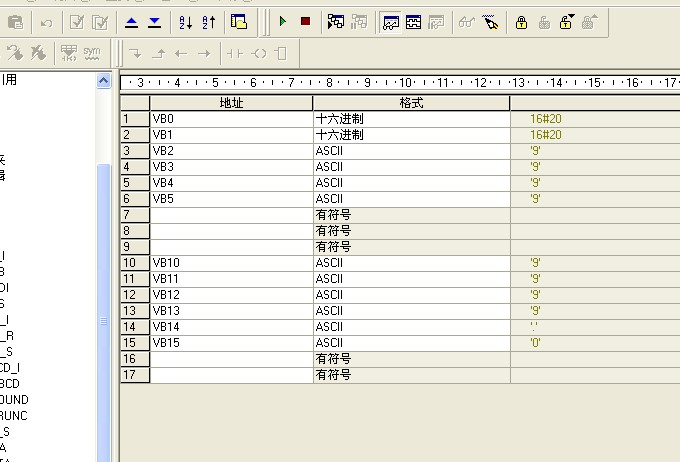This screenshot has height=462, width=680.
Task: Click the Unforce All padlock icon
Action: (566, 22)
